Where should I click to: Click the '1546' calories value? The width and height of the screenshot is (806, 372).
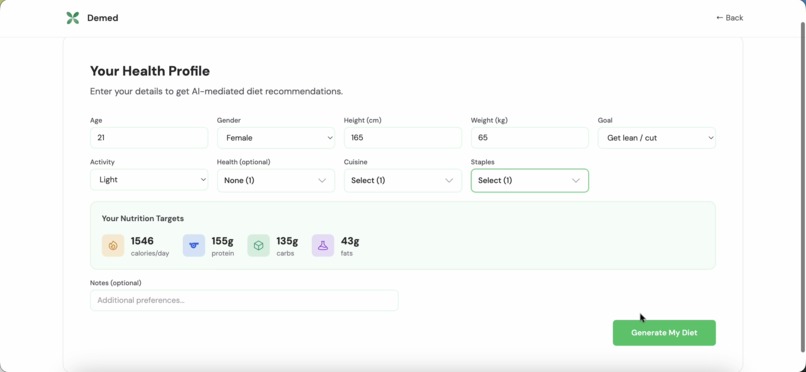pos(142,241)
